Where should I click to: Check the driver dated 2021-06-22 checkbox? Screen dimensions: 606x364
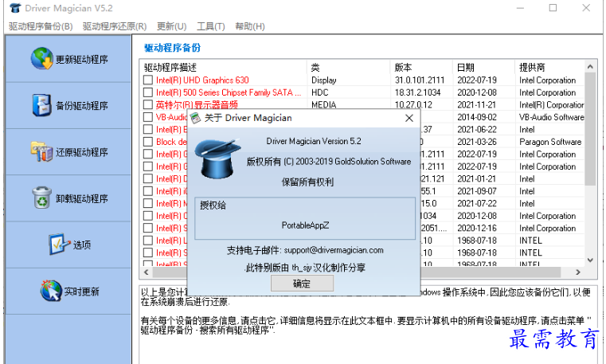pyautogui.click(x=148, y=130)
